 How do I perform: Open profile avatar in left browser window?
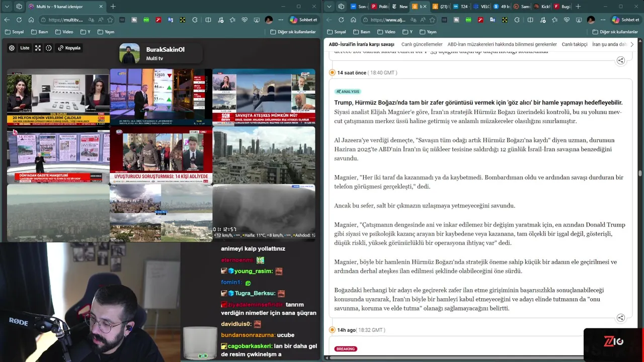click(269, 20)
